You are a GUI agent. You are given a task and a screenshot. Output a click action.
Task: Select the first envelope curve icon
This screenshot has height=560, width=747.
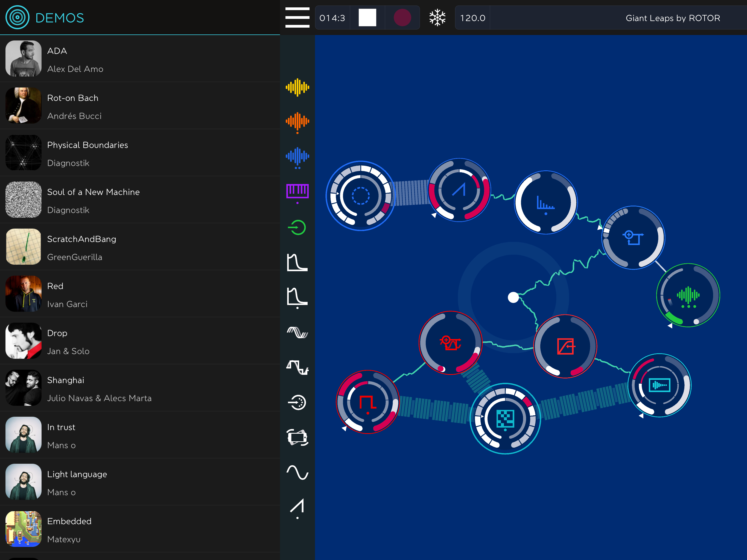297,262
